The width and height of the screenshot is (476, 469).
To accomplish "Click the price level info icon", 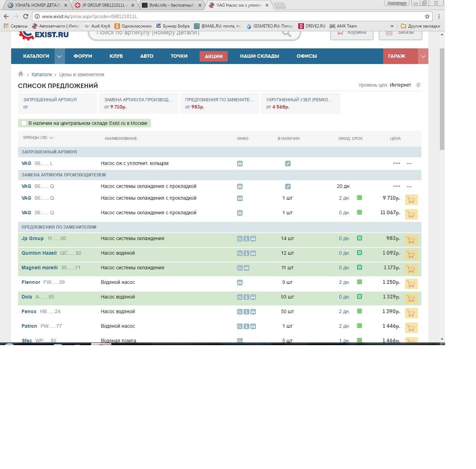I will (418, 85).
